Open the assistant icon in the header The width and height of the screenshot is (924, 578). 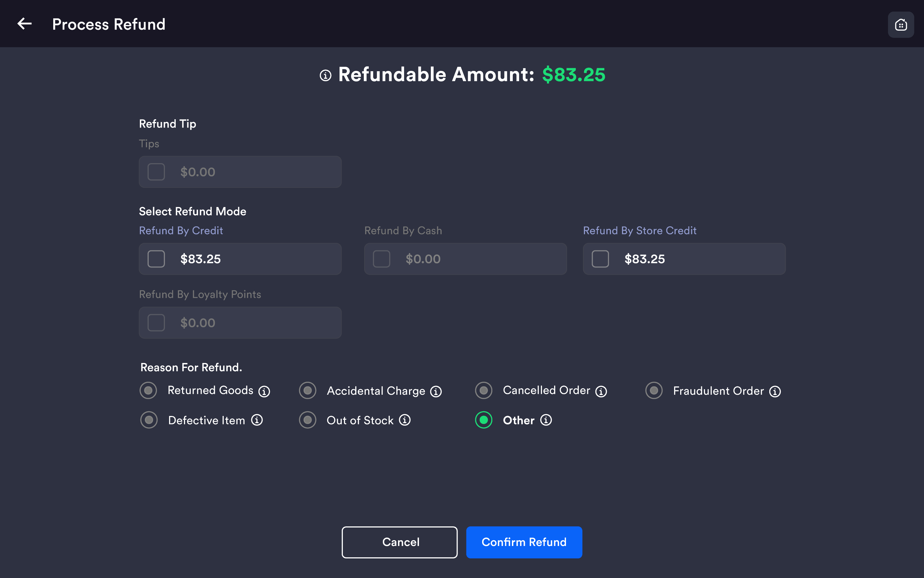click(901, 25)
